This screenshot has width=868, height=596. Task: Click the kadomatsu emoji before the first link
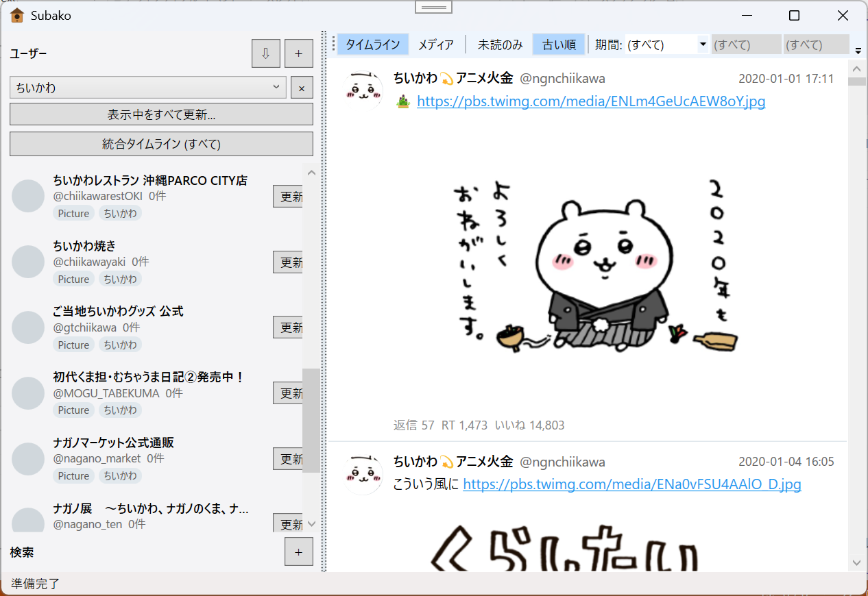(403, 101)
